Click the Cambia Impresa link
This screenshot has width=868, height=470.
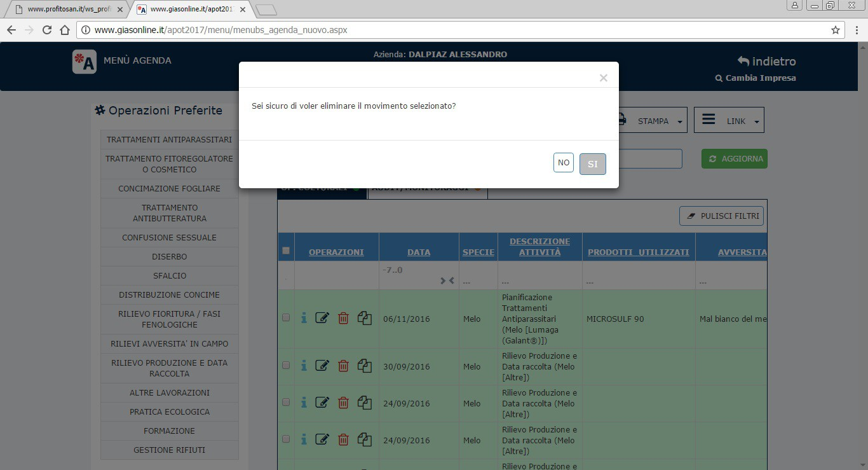click(756, 78)
